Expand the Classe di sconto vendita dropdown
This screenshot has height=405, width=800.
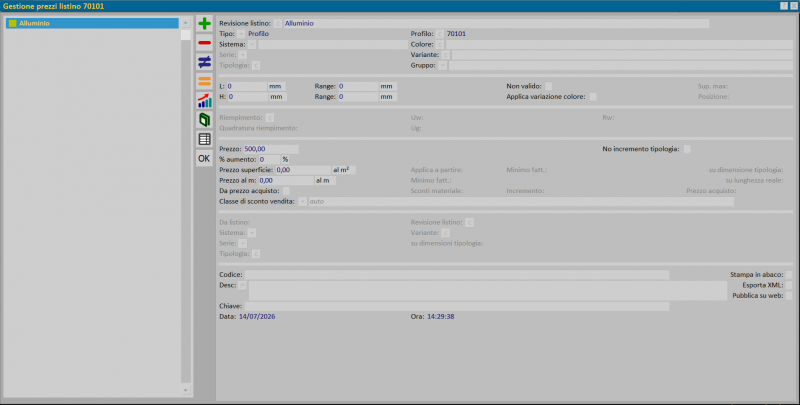point(303,202)
